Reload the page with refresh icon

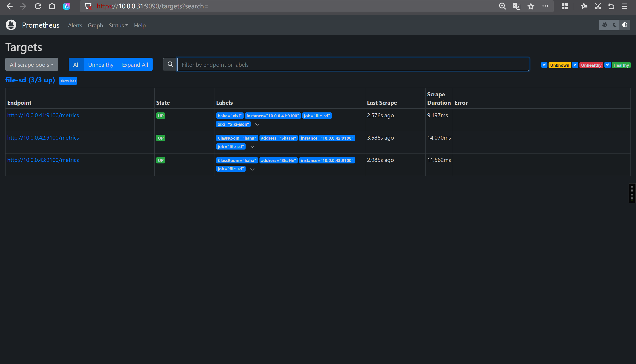coord(38,6)
